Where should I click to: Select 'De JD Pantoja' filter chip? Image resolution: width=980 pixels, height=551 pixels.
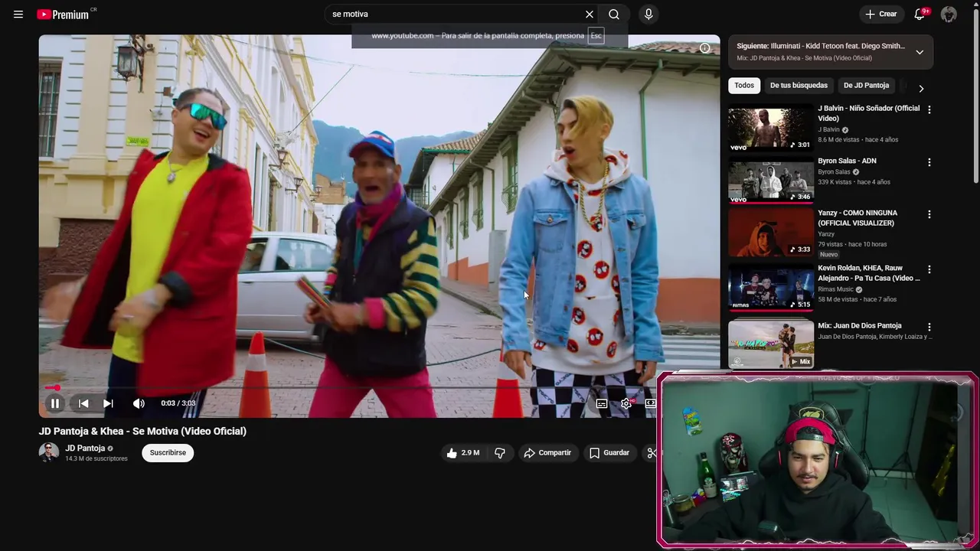[x=866, y=86]
